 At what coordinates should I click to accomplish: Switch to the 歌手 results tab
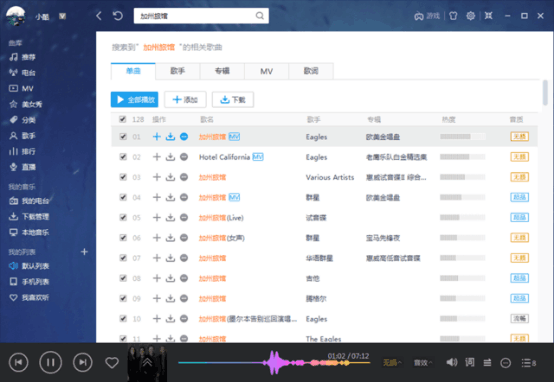coord(178,71)
